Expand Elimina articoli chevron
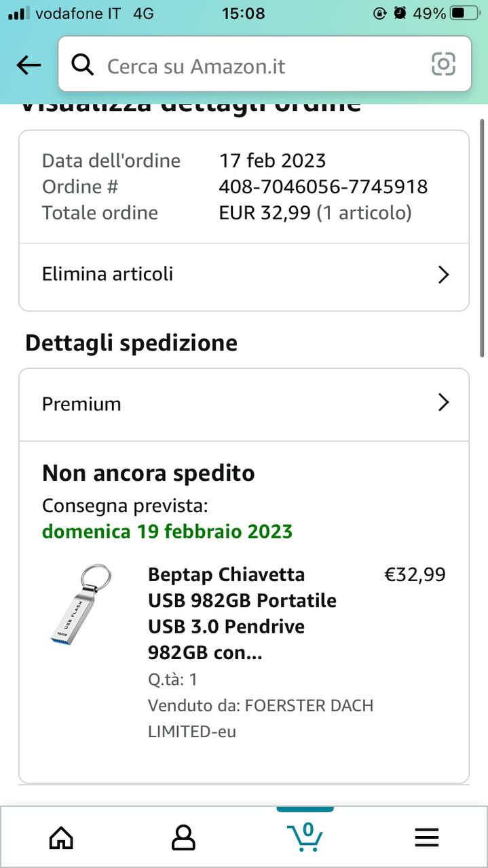Image resolution: width=488 pixels, height=868 pixels. [x=444, y=275]
